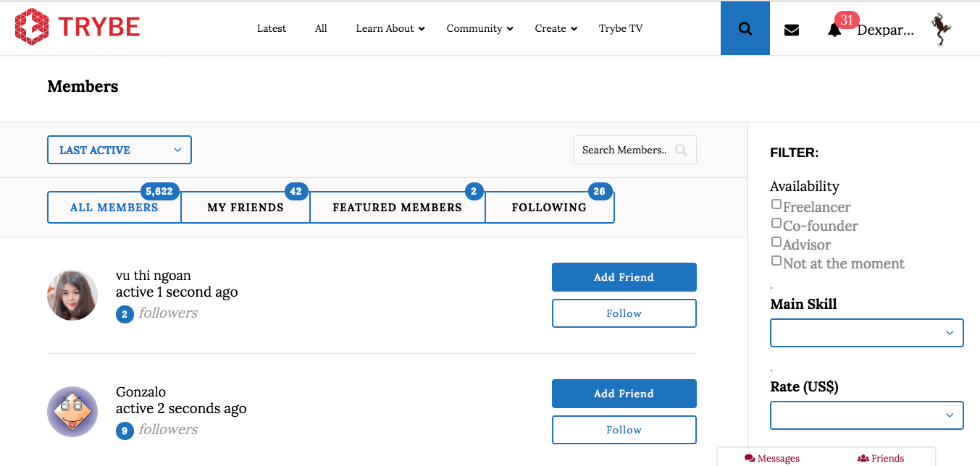This screenshot has height=466, width=980.
Task: Open the notifications bell icon
Action: [x=834, y=30]
